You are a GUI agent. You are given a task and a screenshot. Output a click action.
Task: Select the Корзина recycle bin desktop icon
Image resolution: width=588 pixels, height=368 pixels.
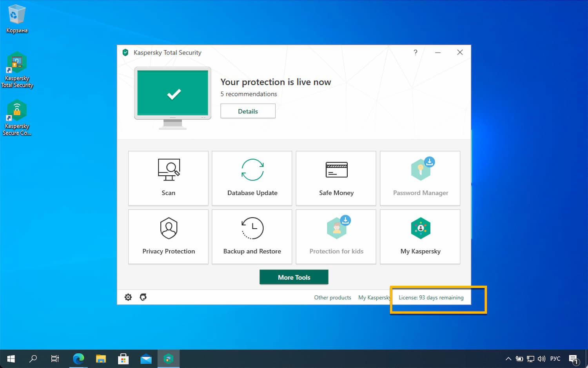[x=17, y=19]
